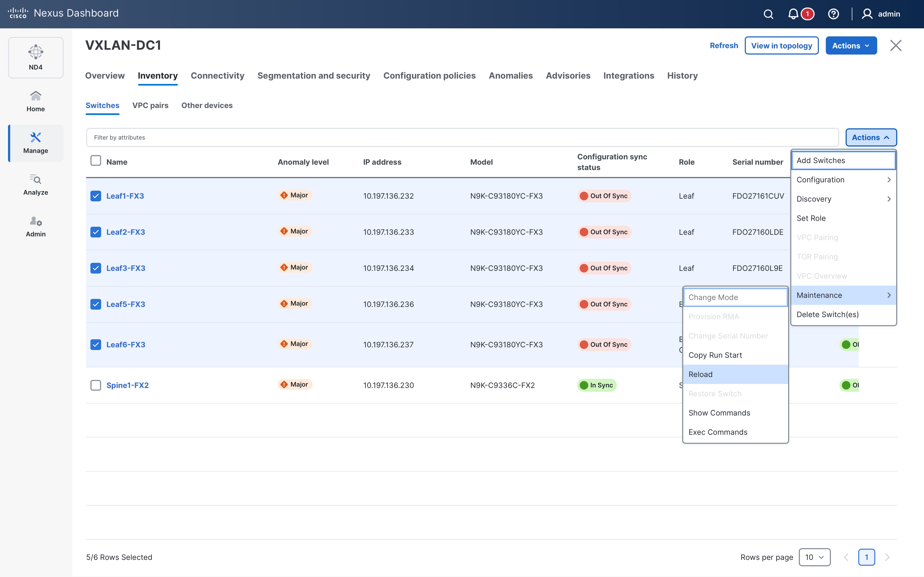Click the Filter by attributes field
924x577 pixels.
tap(462, 137)
